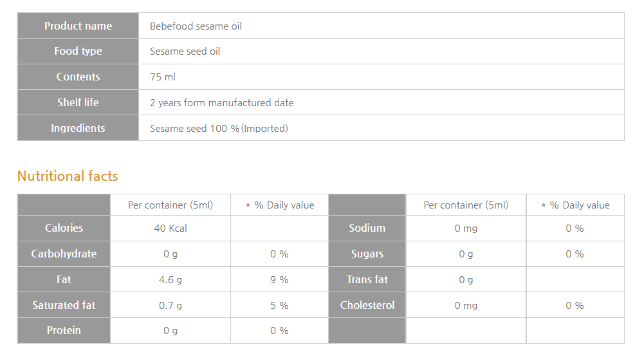
Task: Select the "Calories" row label
Action: 64,228
